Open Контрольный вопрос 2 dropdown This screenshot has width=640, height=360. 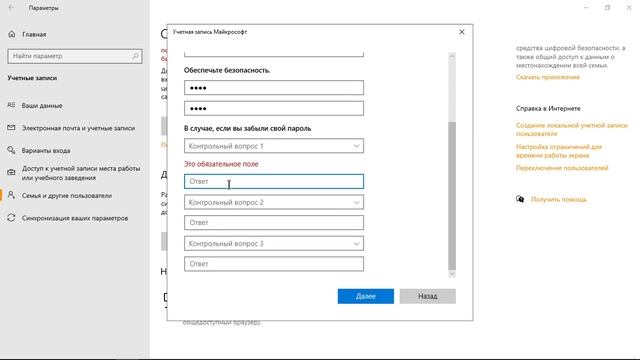point(274,202)
